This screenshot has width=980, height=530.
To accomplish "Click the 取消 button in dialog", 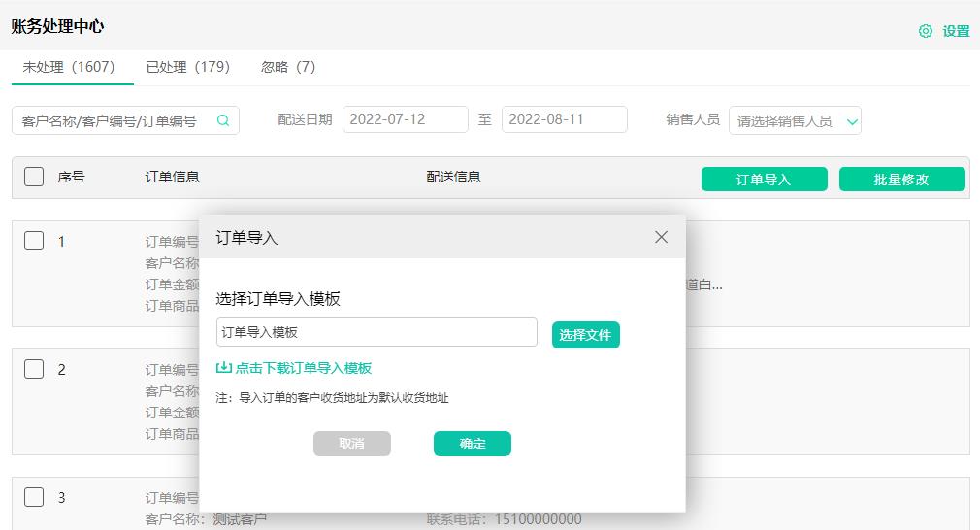I will (x=352, y=444).
